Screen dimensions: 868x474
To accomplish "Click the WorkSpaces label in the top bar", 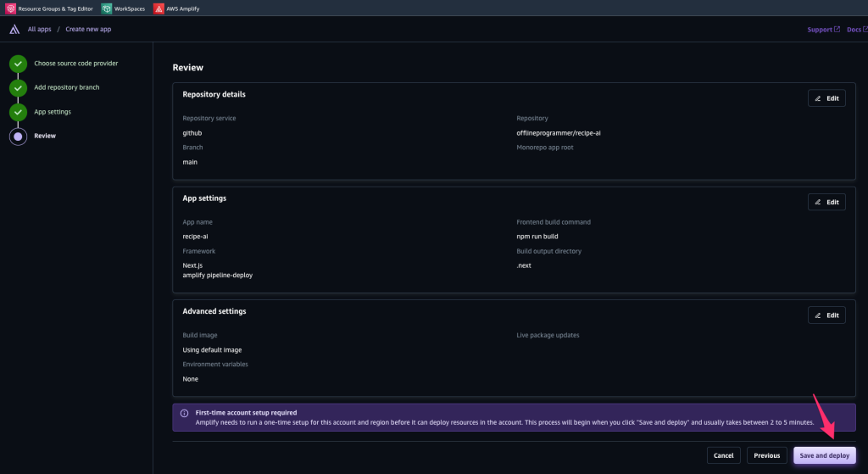I will point(130,8).
